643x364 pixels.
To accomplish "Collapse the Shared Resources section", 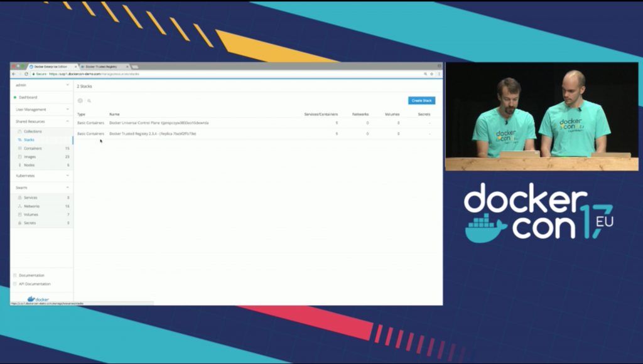I will click(67, 121).
